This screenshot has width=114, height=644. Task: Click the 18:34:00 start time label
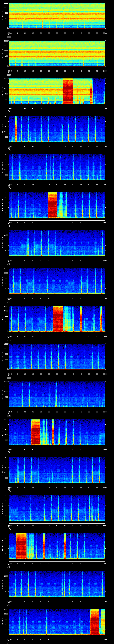[9, 487]
